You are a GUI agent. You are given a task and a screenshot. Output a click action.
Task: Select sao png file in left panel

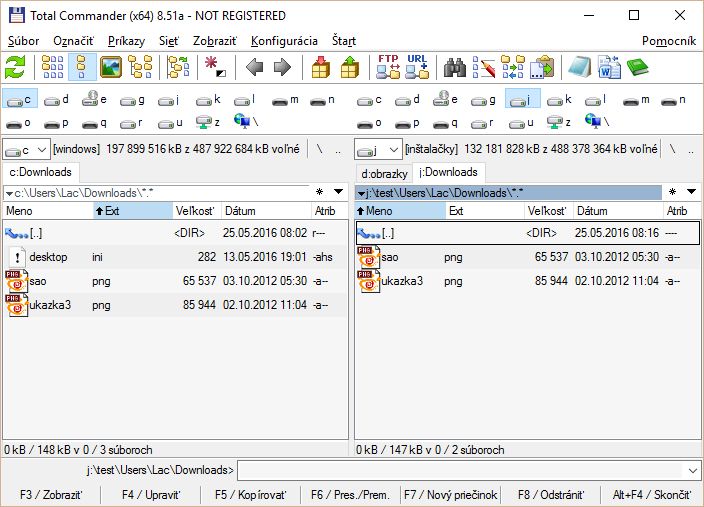(x=175, y=281)
